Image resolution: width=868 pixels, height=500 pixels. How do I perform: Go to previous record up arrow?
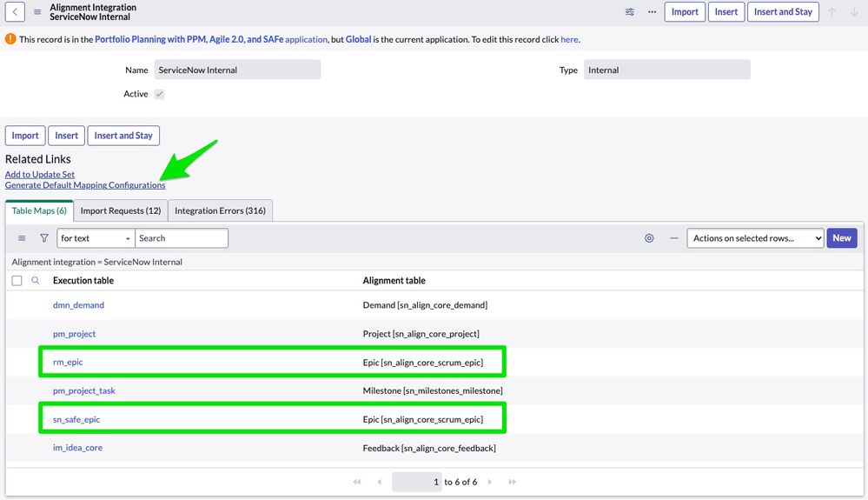point(832,11)
